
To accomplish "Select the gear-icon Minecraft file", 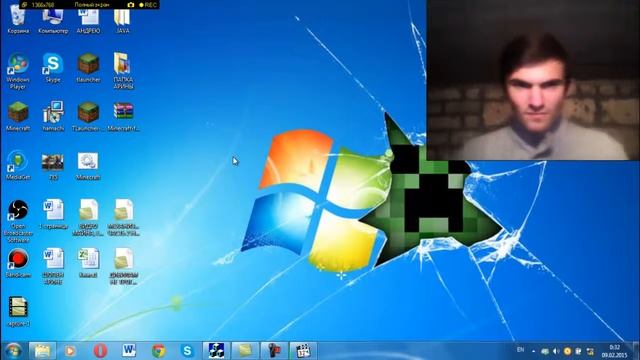I will coord(88,165).
